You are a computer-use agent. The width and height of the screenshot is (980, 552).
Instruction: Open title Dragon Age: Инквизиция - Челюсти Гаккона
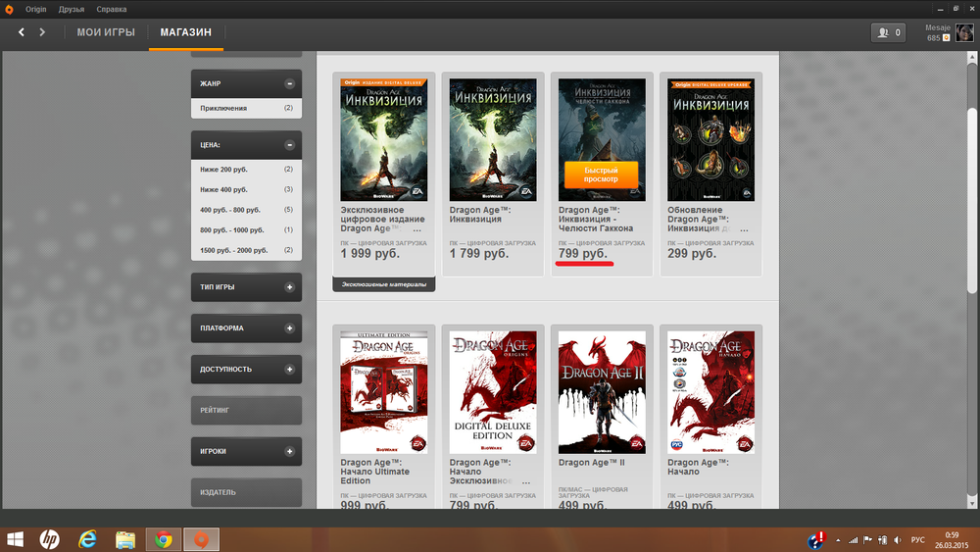tap(596, 220)
